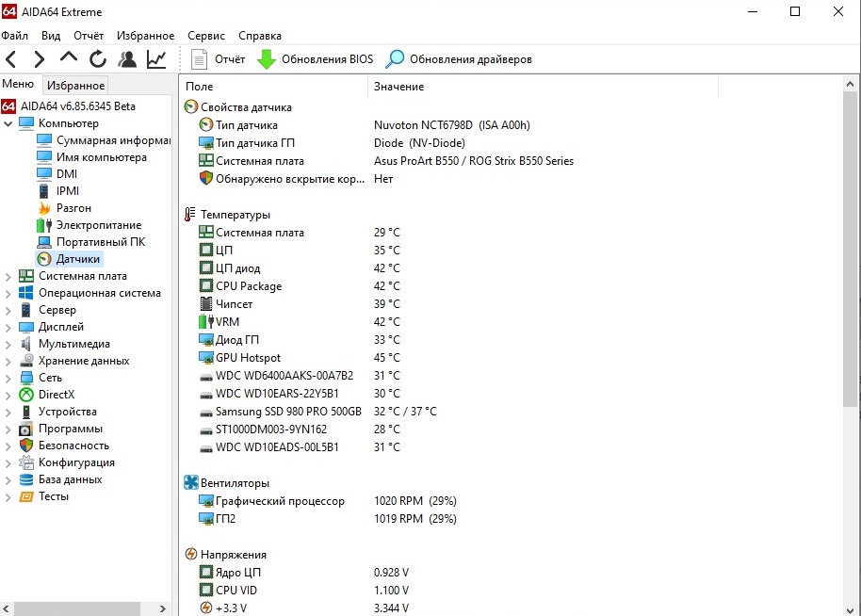This screenshot has width=861, height=616.
Task: Click the Устройства icon in the tree
Action: (25, 412)
